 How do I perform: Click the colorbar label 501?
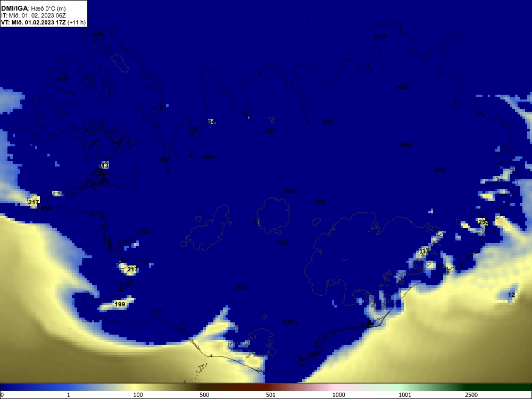pos(271,395)
